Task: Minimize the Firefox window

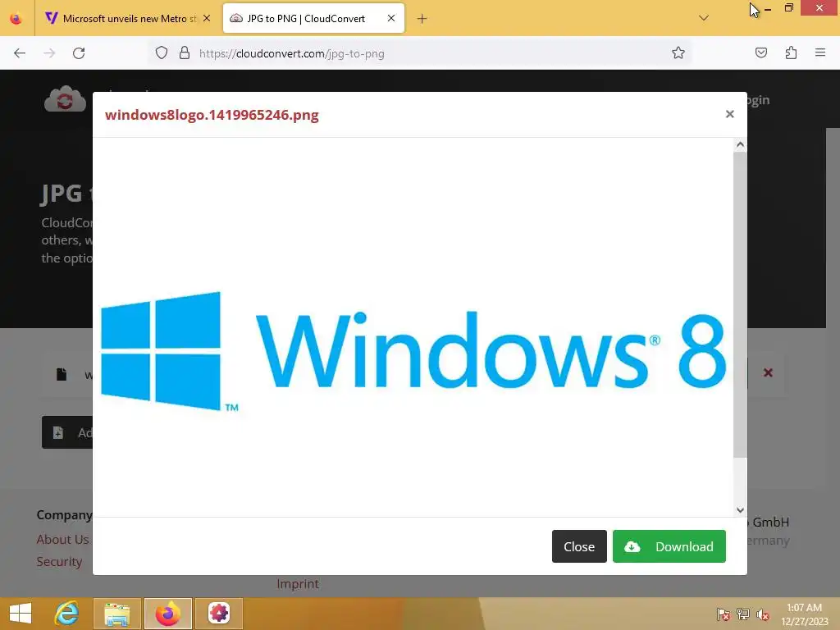Action: 768,8
